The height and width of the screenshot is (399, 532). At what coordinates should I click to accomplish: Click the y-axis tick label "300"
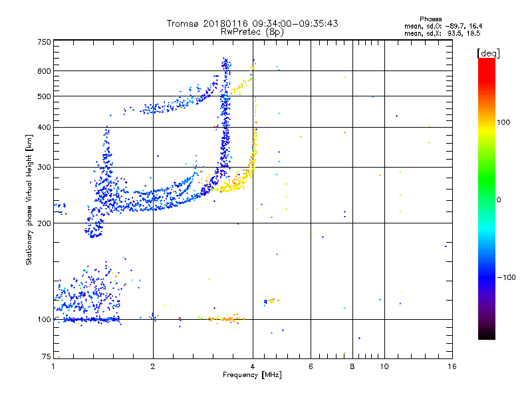(44, 167)
